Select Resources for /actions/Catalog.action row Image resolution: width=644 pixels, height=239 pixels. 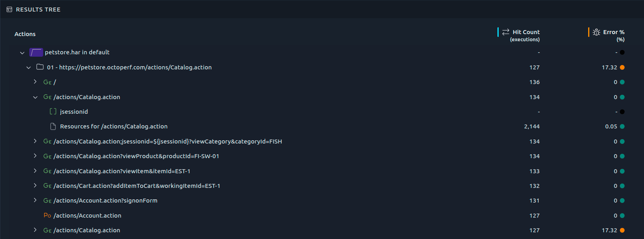tap(114, 126)
